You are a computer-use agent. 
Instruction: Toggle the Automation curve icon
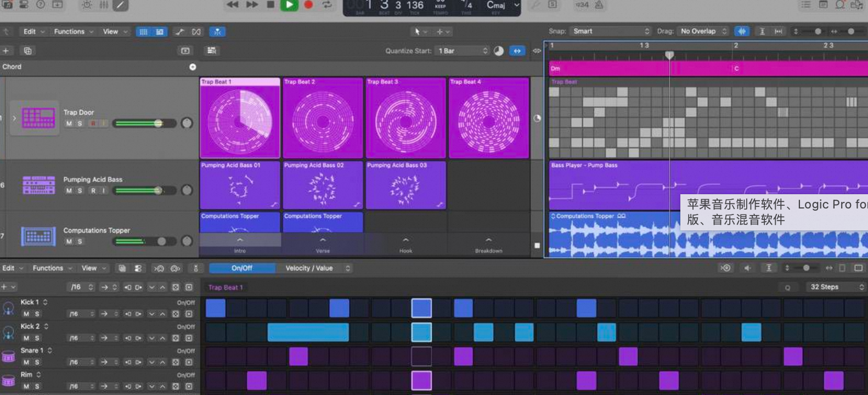(x=179, y=32)
